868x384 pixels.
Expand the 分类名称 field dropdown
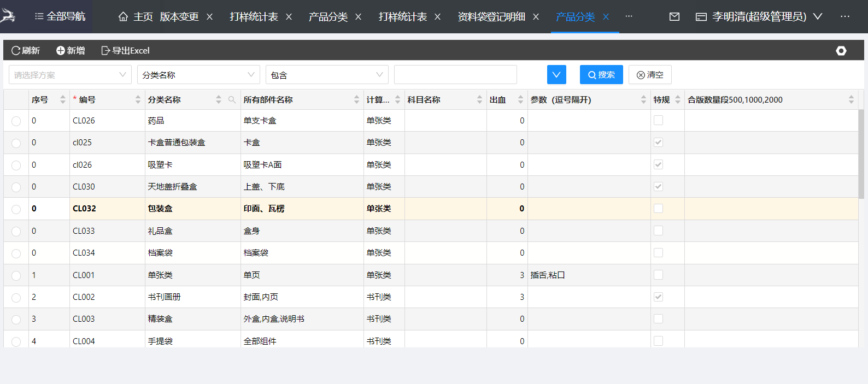point(198,75)
